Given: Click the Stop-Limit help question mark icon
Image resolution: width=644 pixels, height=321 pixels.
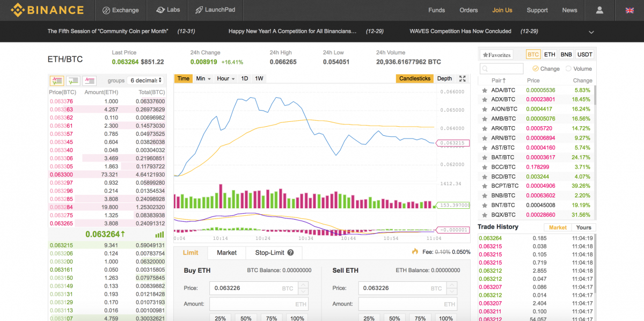Looking at the screenshot, I should 290,252.
